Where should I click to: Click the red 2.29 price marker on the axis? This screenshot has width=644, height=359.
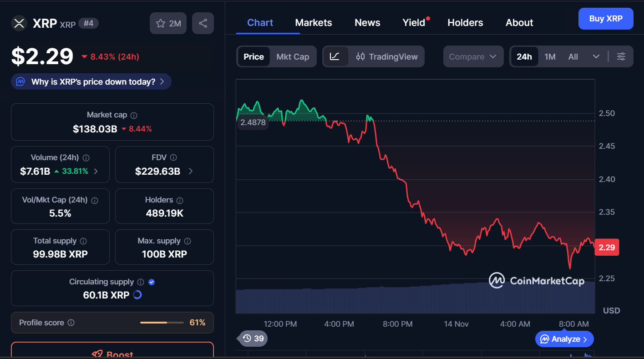[607, 247]
